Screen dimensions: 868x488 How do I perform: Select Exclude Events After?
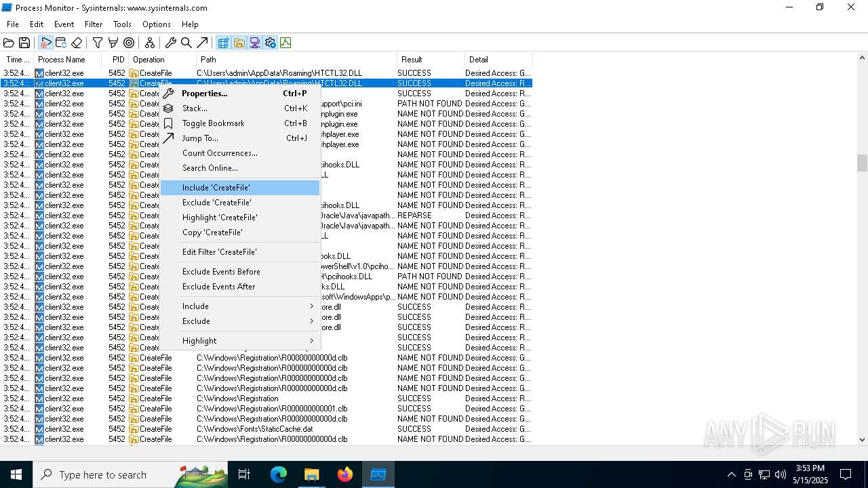click(x=240, y=287)
